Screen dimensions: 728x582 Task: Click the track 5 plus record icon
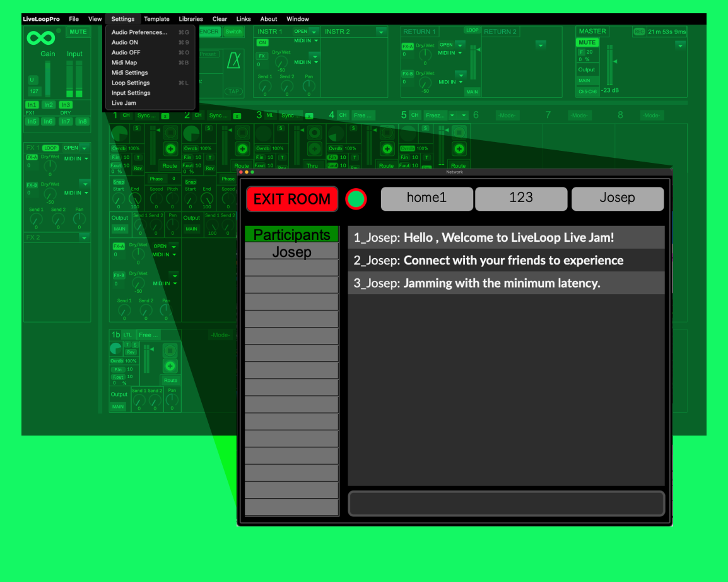coord(459,149)
